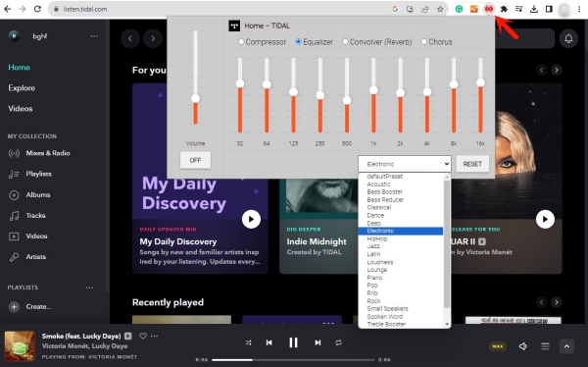The image size is (588, 367).
Task: Skip to the previous track
Action: [x=269, y=342]
